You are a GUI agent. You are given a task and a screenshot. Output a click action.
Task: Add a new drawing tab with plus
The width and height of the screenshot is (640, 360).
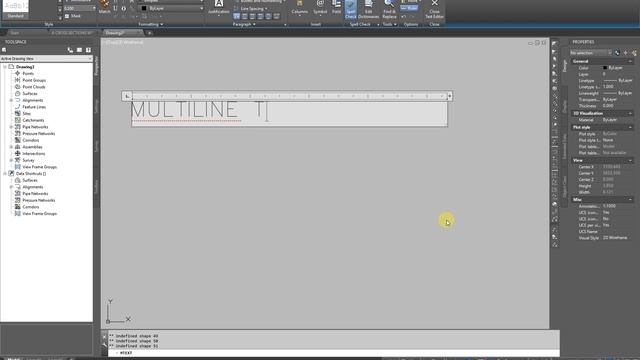pos(149,33)
